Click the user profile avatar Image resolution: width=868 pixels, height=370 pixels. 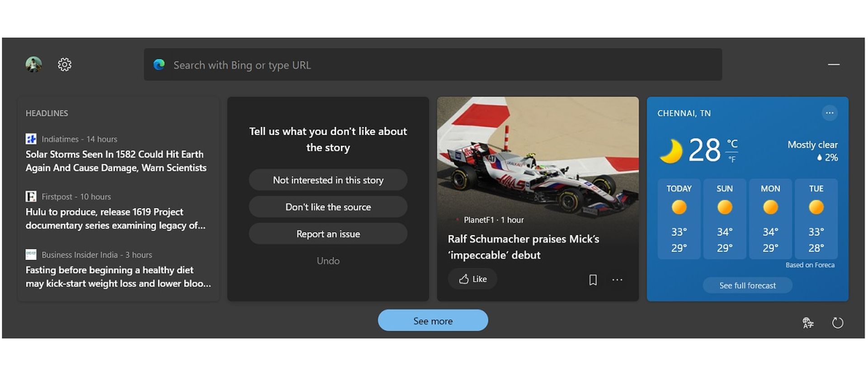[33, 65]
